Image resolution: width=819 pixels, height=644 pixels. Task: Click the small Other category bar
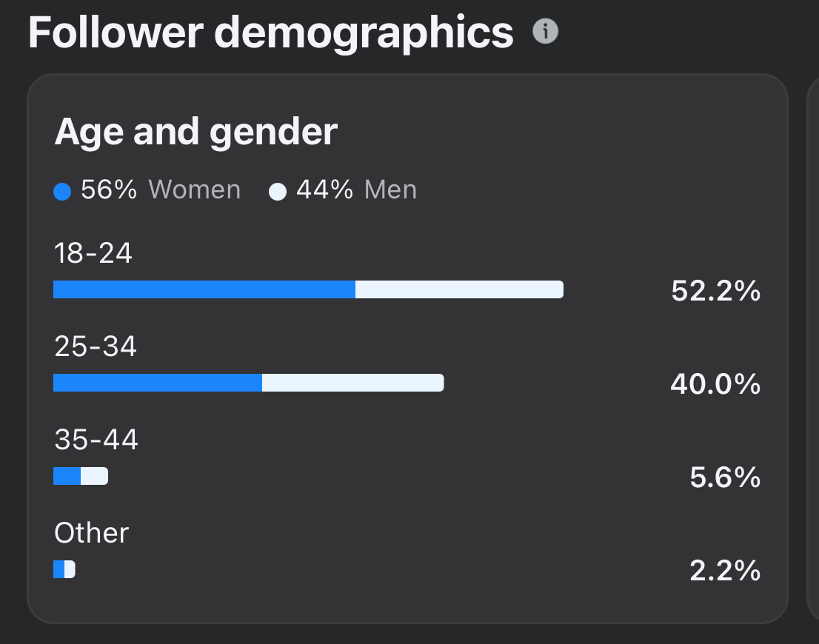pos(64,569)
